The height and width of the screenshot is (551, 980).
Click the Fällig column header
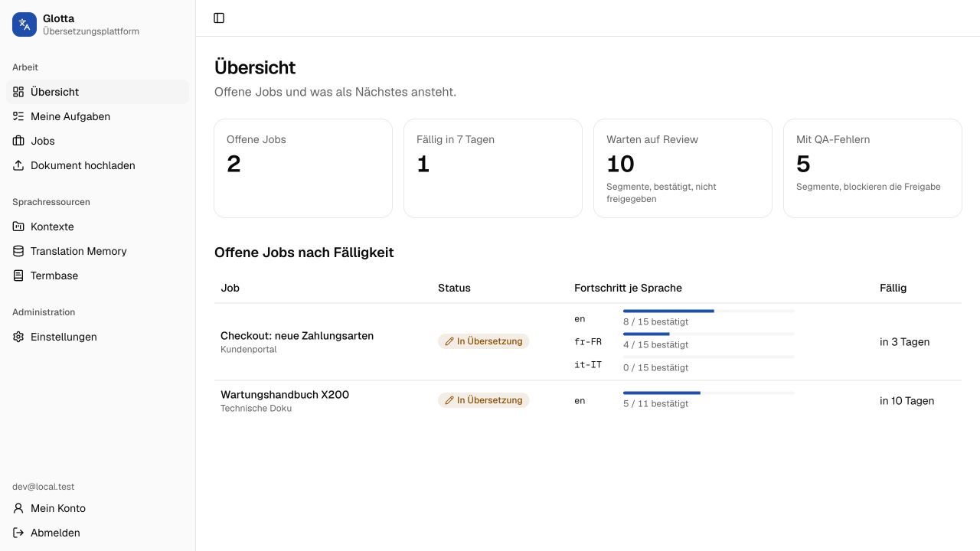893,288
